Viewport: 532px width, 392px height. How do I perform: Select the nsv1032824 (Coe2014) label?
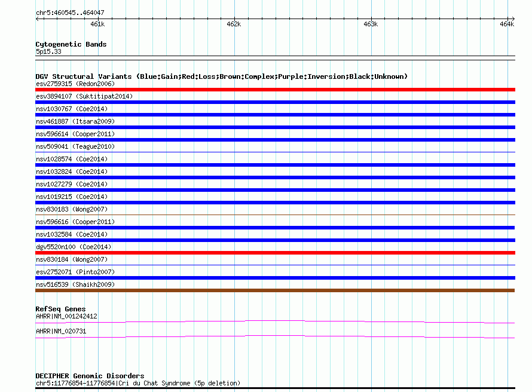72,171
